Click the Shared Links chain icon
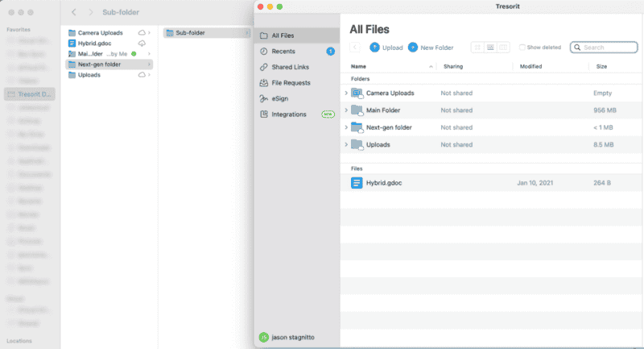Image resolution: width=644 pixels, height=349 pixels. [x=264, y=67]
